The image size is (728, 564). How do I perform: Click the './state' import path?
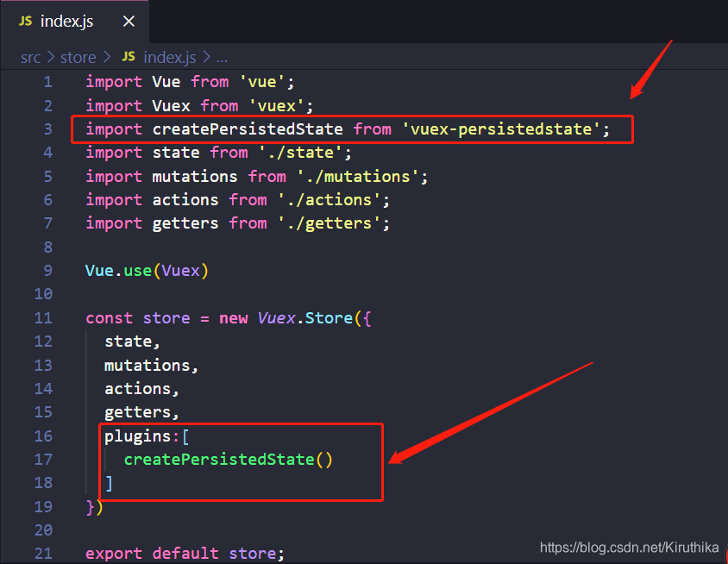point(301,153)
